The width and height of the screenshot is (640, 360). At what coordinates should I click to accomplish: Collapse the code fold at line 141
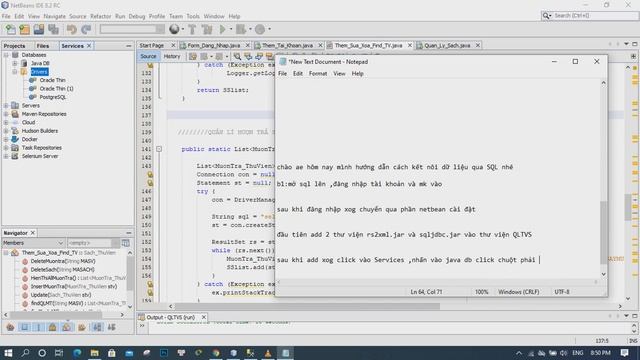coord(159,149)
